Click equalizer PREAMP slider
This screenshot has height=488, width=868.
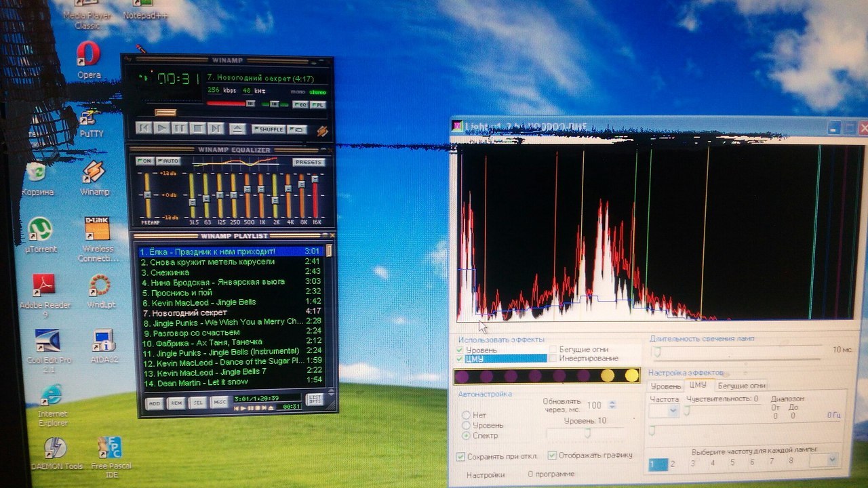coord(146,195)
